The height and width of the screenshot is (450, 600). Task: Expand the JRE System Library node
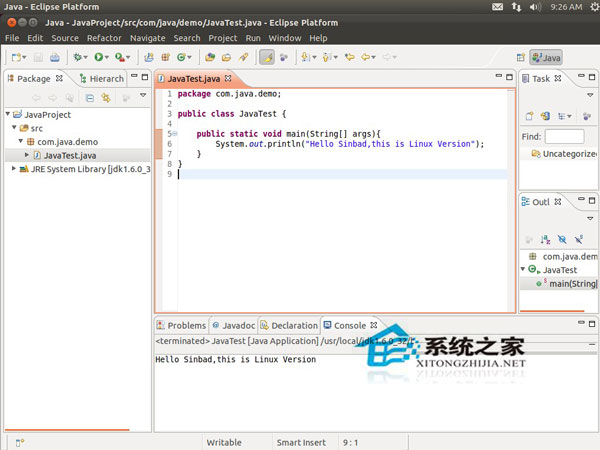[13, 169]
